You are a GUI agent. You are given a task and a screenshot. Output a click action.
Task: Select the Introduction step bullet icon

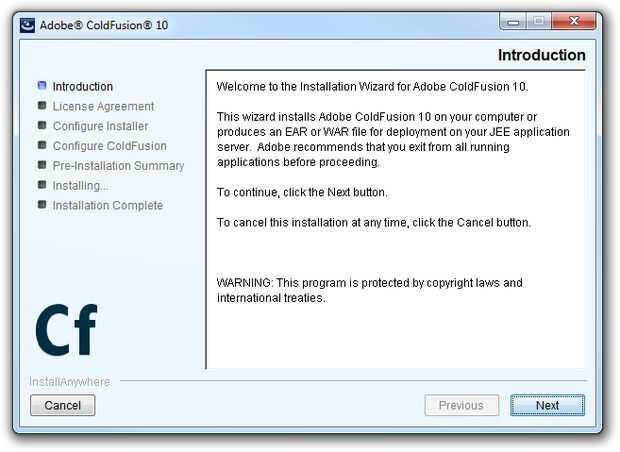(42, 86)
